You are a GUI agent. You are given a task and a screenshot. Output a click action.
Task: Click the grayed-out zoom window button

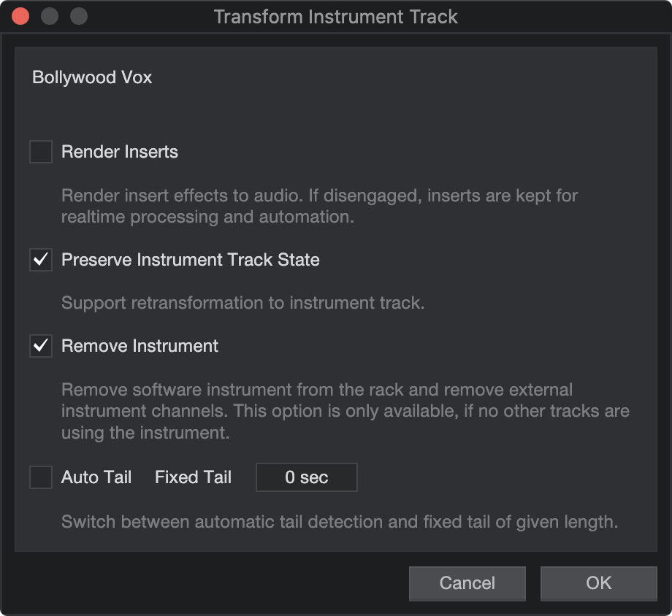coord(79,17)
